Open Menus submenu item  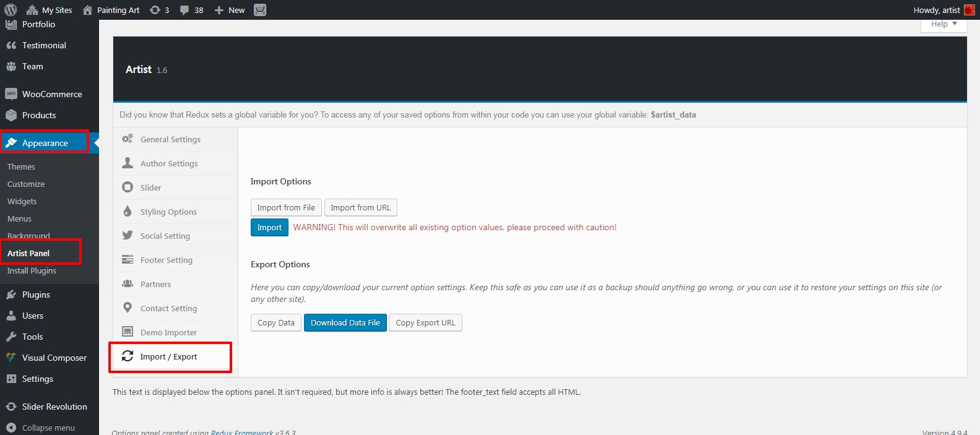(x=19, y=218)
